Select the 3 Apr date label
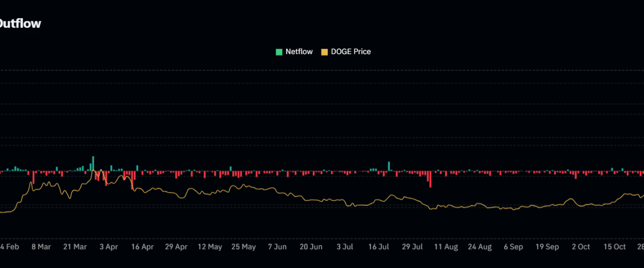Viewport: 644px width, 268px height. 108,247
